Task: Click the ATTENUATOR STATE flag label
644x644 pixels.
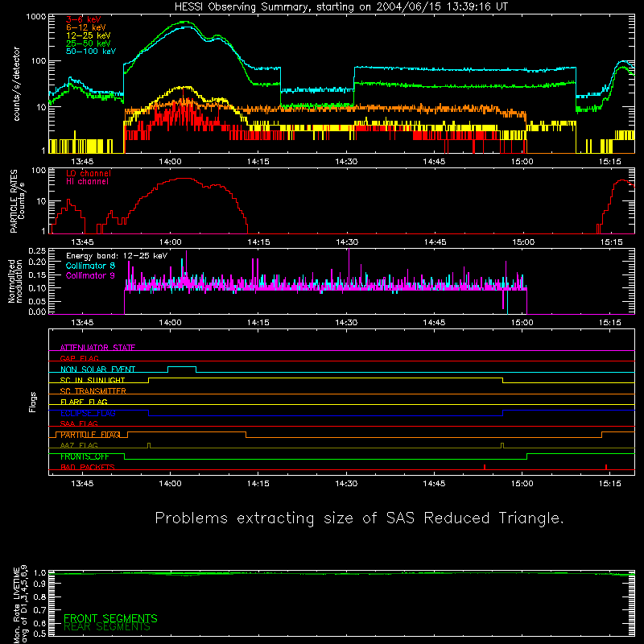Action: coord(97,348)
